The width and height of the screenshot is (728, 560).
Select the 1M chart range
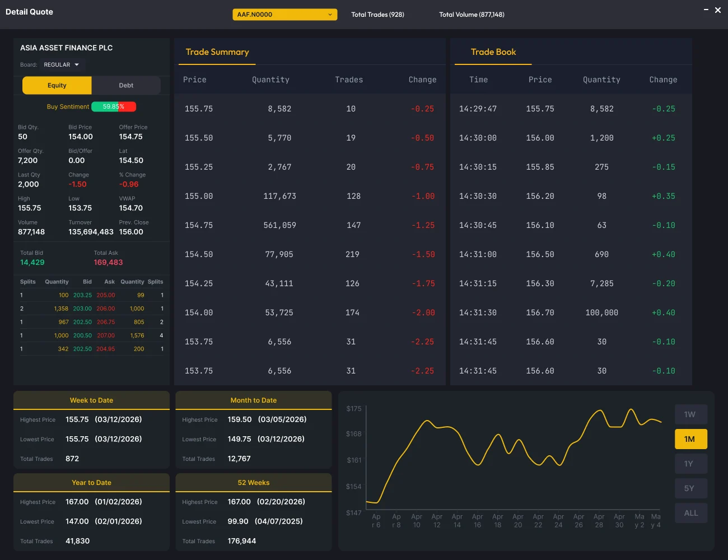691,439
